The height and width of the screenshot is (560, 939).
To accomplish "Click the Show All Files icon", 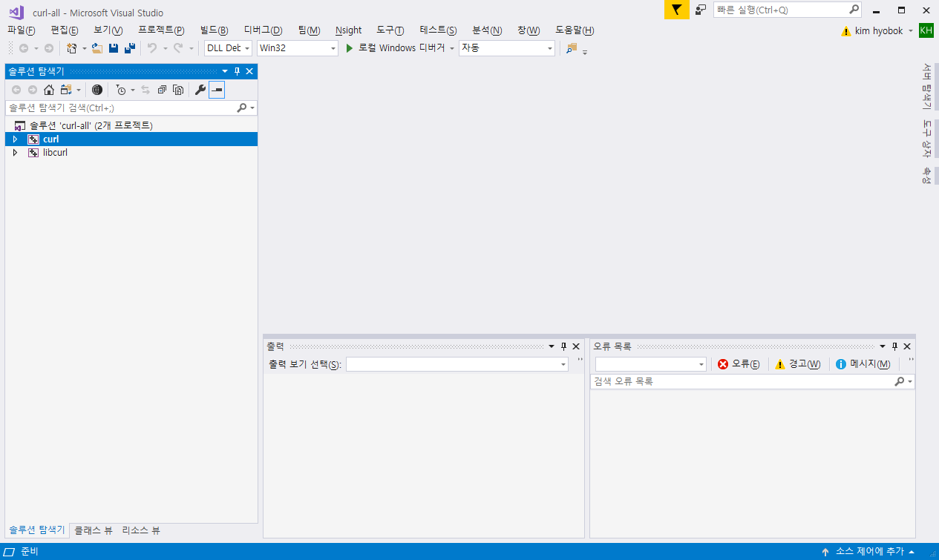I will 178,90.
